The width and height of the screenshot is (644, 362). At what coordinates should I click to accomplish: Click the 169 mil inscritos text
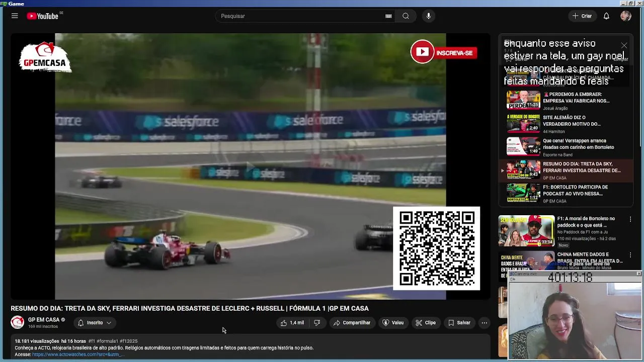pos(43,327)
